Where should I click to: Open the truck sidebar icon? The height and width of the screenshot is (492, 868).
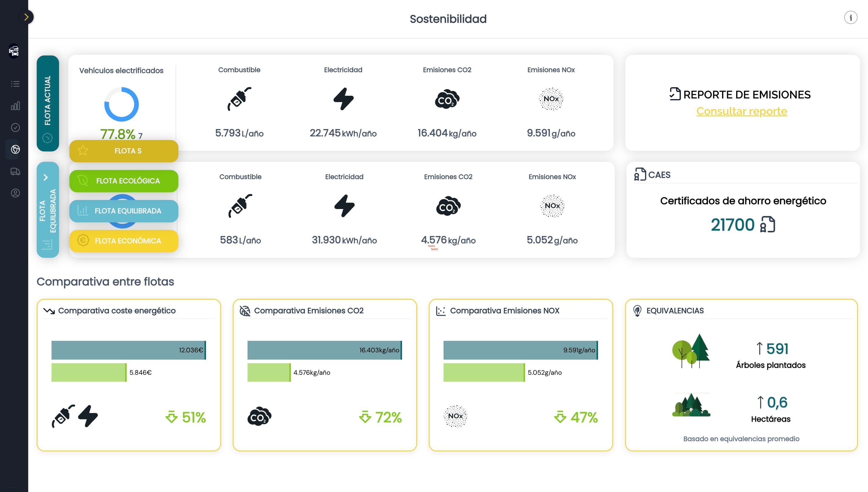(15, 171)
